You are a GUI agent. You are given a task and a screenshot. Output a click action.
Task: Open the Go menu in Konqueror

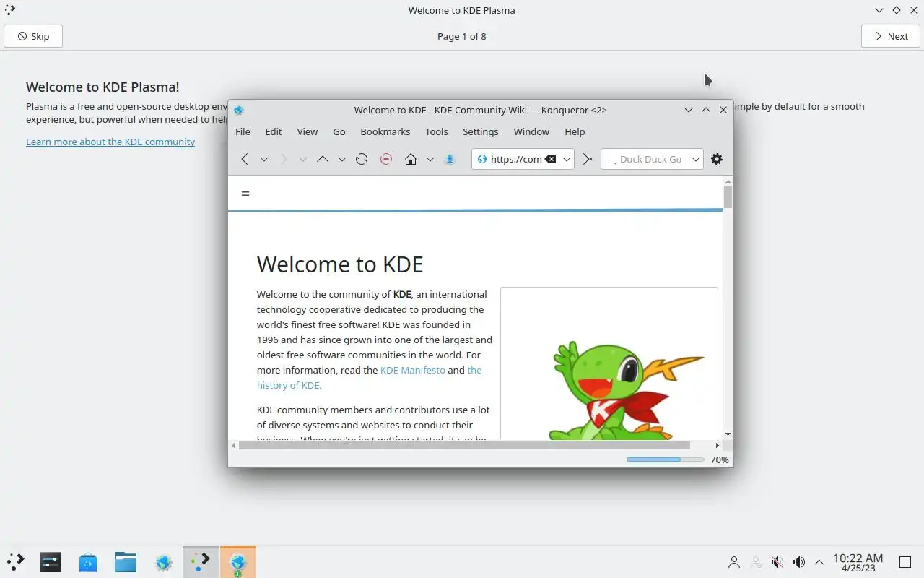339,131
